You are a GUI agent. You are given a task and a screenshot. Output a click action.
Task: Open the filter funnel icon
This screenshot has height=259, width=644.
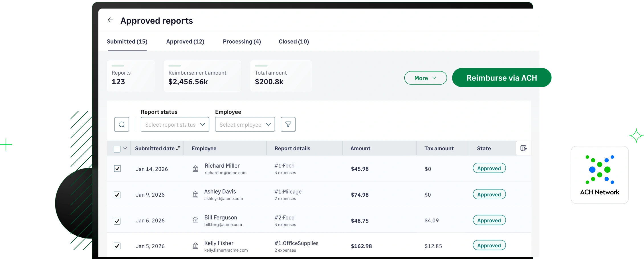pos(288,124)
